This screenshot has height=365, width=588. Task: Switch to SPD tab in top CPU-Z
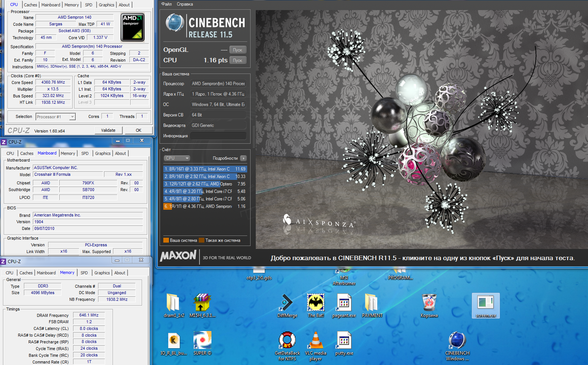coord(88,5)
